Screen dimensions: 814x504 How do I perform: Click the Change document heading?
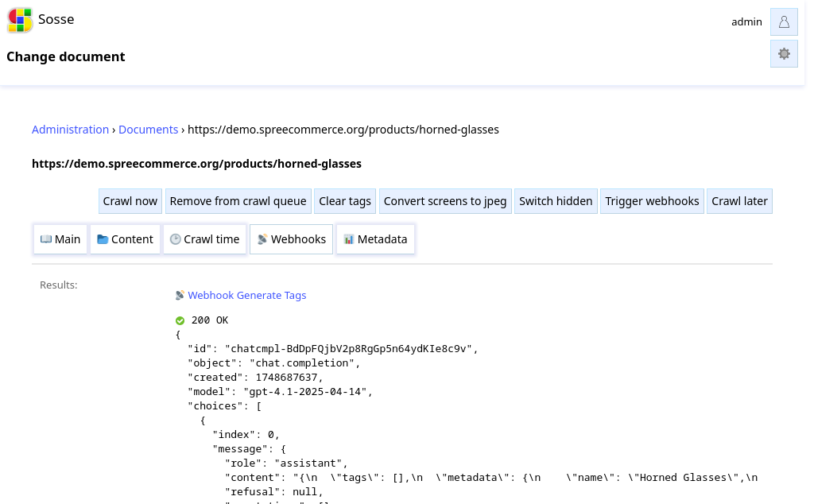(x=66, y=56)
